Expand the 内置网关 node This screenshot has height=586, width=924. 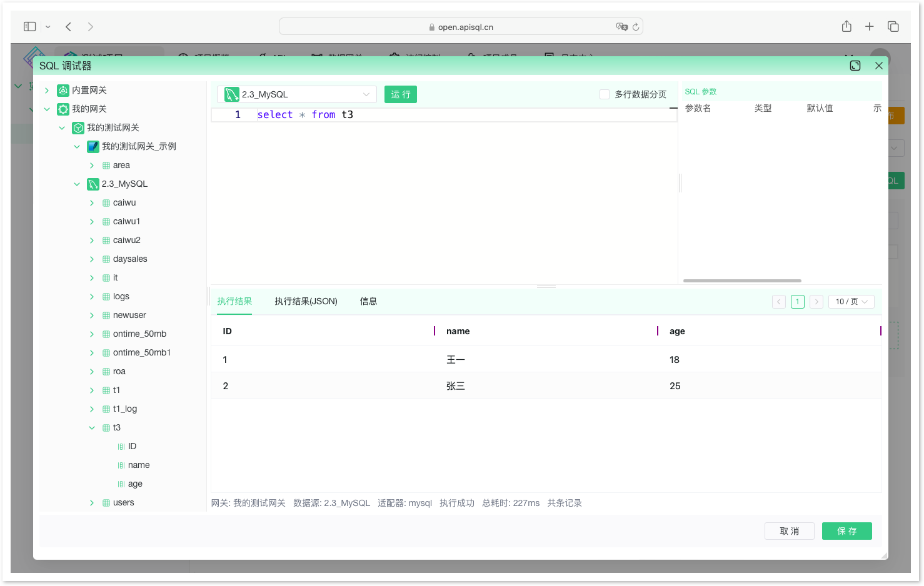[x=47, y=91]
